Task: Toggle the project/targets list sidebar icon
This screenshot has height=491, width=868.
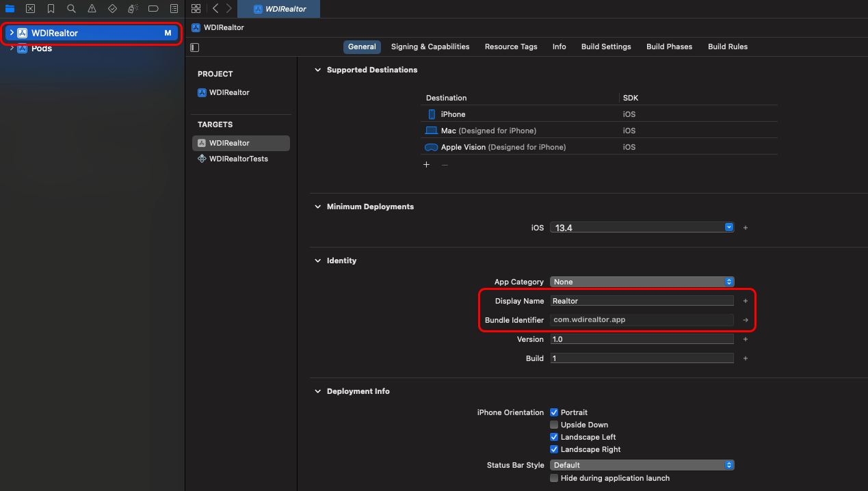Action: click(195, 47)
